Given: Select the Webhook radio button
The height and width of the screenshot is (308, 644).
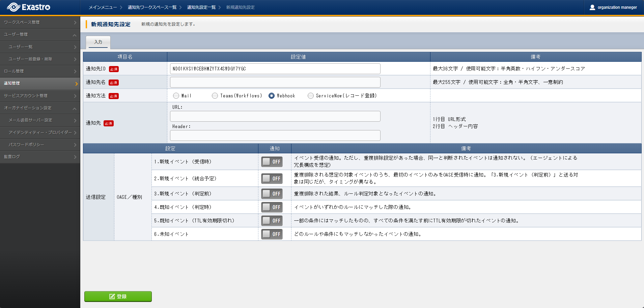Looking at the screenshot, I should click(x=272, y=96).
